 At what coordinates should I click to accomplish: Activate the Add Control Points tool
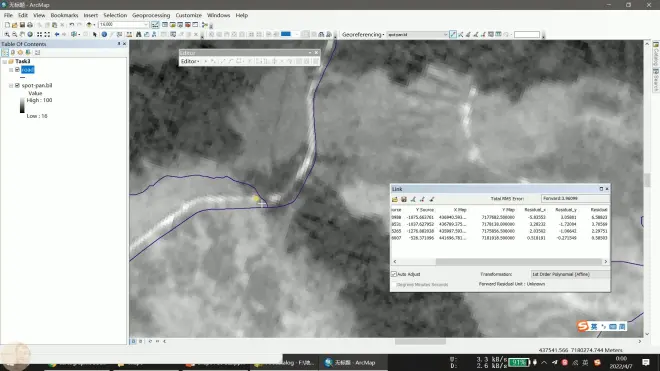pos(453,35)
